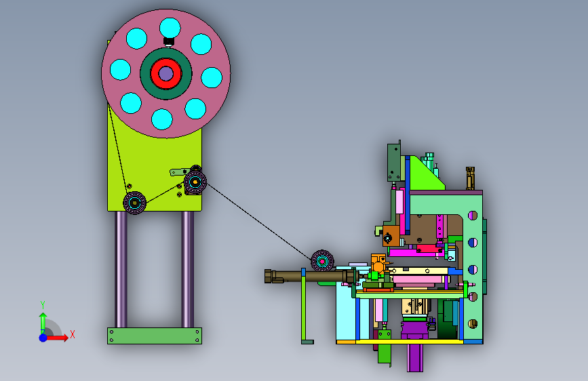
Task: Select the small green lever arm beside roller
Action: 178,172
